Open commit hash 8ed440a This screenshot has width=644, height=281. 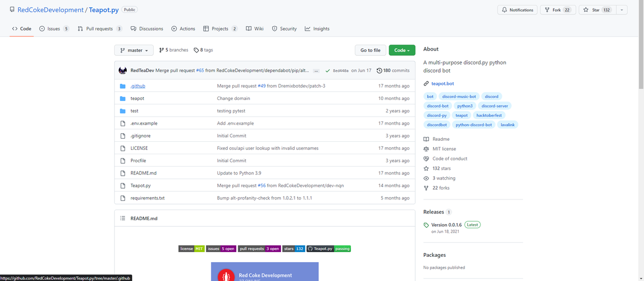[x=341, y=70]
